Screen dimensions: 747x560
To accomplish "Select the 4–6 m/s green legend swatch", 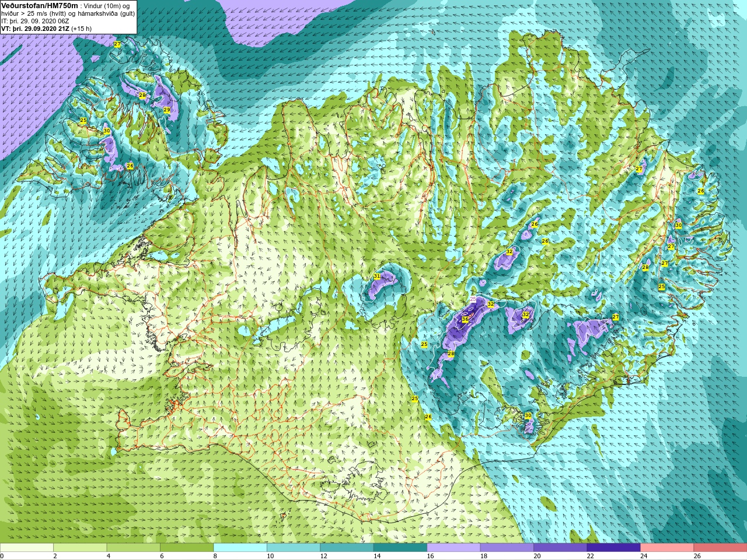I will [134, 548].
